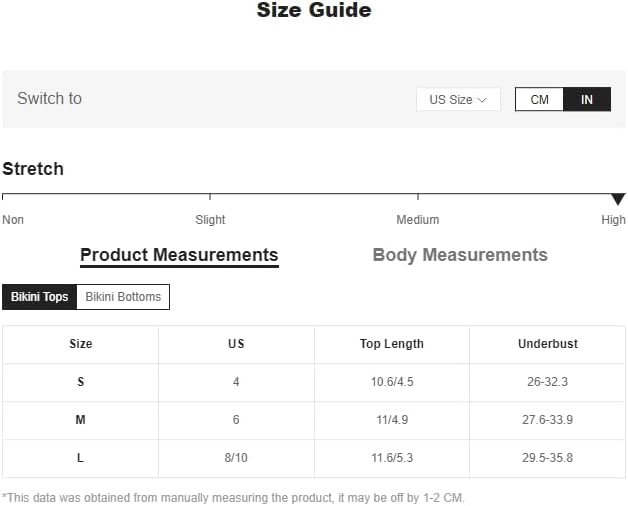Select the Product Measurements tab
This screenshot has height=506, width=628.
(179, 255)
